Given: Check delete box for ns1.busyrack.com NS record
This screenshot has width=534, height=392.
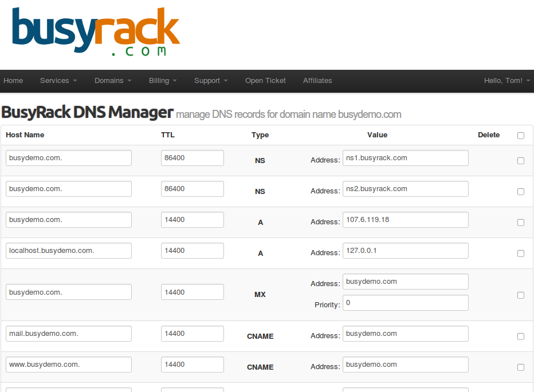Looking at the screenshot, I should 521,161.
